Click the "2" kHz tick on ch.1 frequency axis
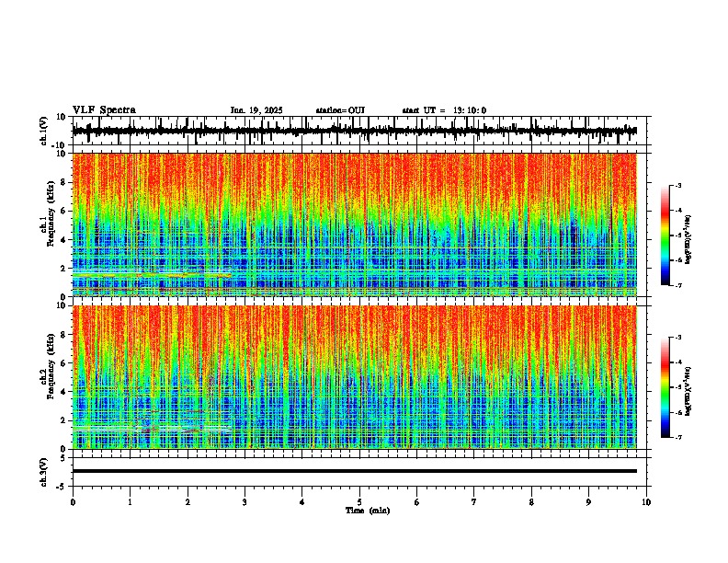Screen dimensions: 728x563 point(64,268)
